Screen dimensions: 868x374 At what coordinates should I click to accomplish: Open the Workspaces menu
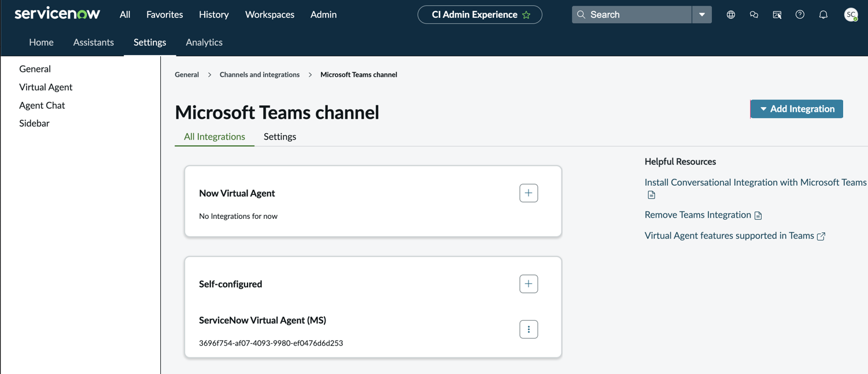coord(269,14)
